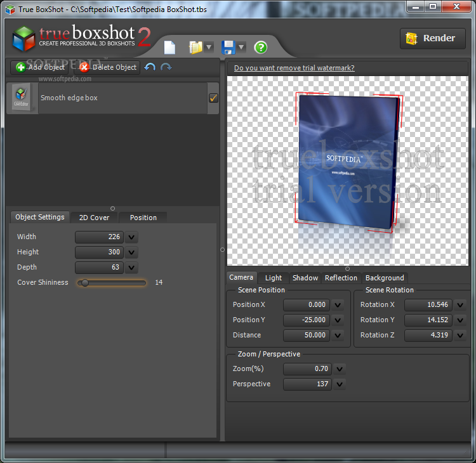
Task: Switch to the Background tab
Action: (385, 278)
